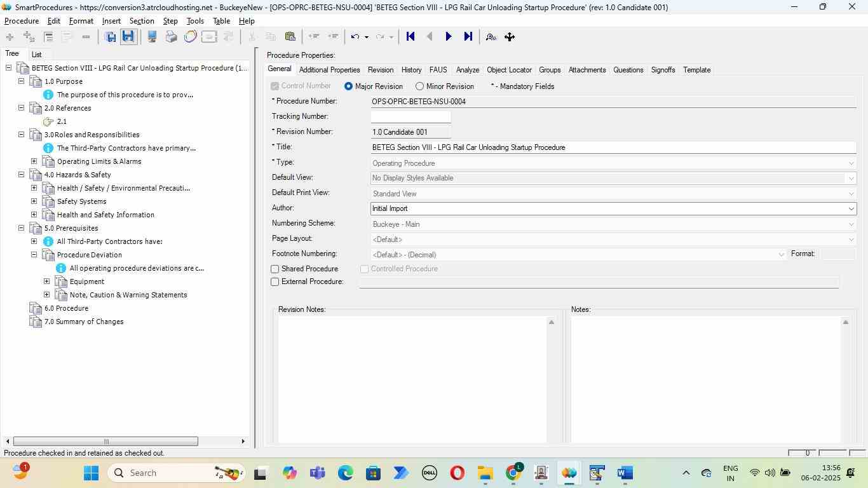868x488 pixels.
Task: Select Note, Caution & Warning Statements item
Action: coord(128,295)
